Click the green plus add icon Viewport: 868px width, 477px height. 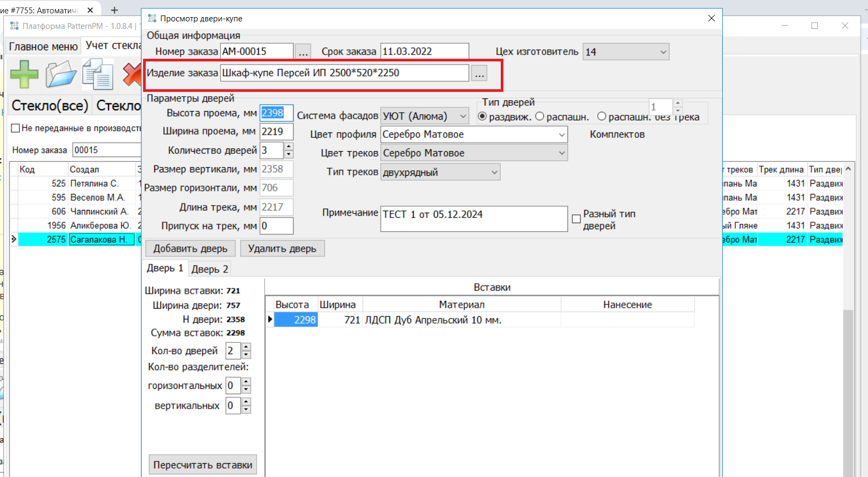(24, 74)
